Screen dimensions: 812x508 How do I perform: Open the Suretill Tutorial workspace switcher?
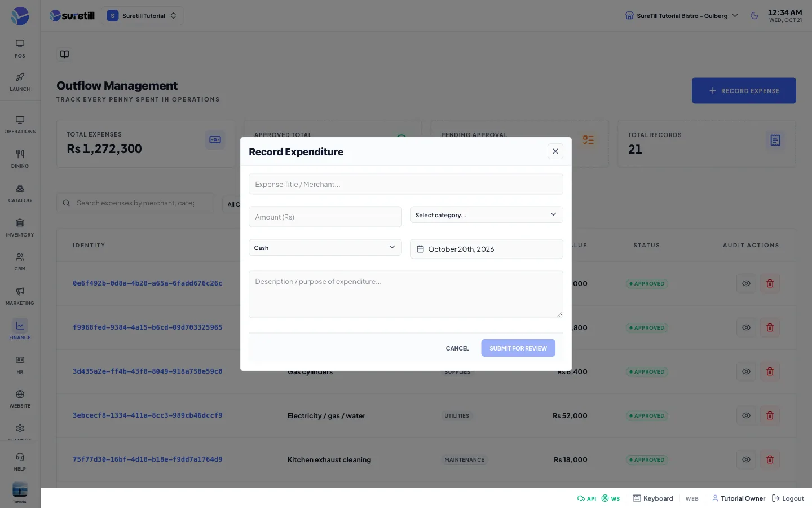pos(143,16)
